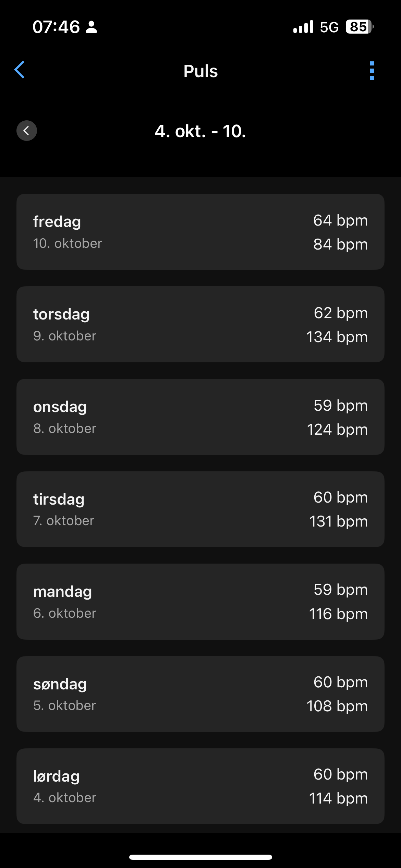Tap the blue back arrow
This screenshot has height=868, width=401.
click(20, 70)
